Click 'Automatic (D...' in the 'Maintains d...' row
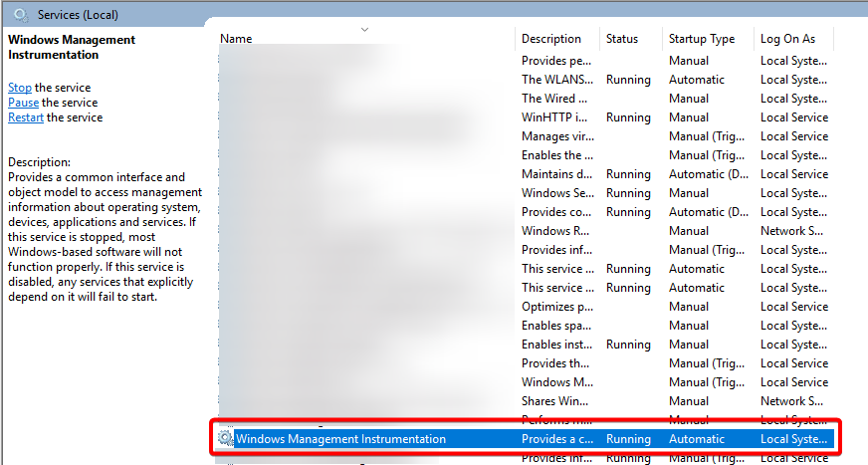 point(709,174)
